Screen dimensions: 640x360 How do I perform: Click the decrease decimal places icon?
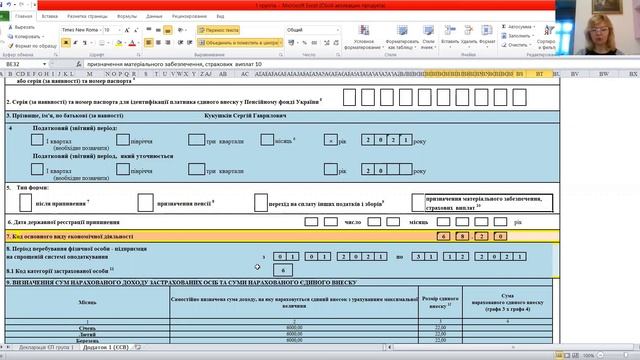[336, 42]
